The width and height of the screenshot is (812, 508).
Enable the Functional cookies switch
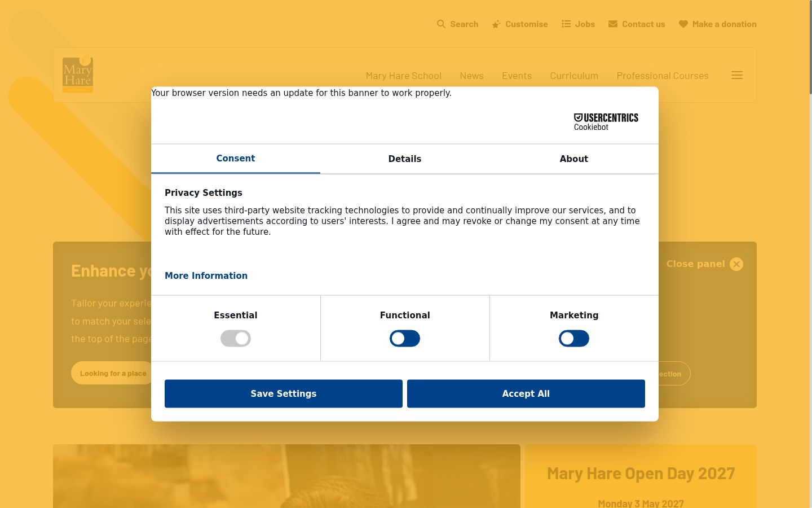405,339
